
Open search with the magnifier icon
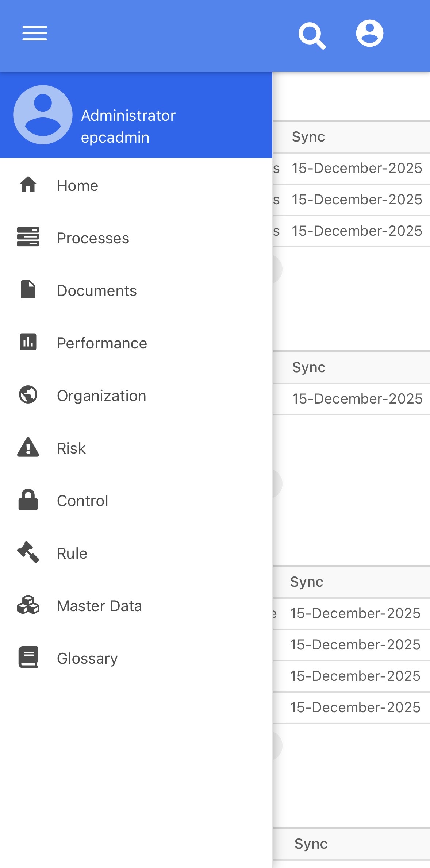312,35
